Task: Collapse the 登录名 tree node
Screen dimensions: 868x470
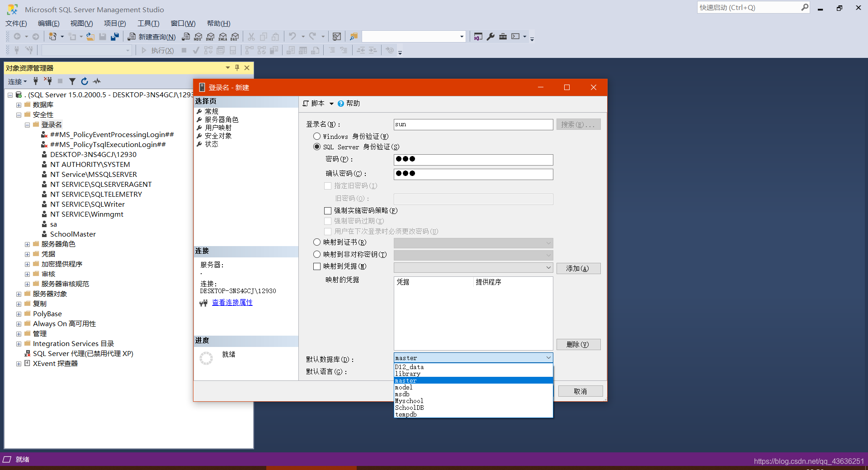Action: click(x=27, y=125)
